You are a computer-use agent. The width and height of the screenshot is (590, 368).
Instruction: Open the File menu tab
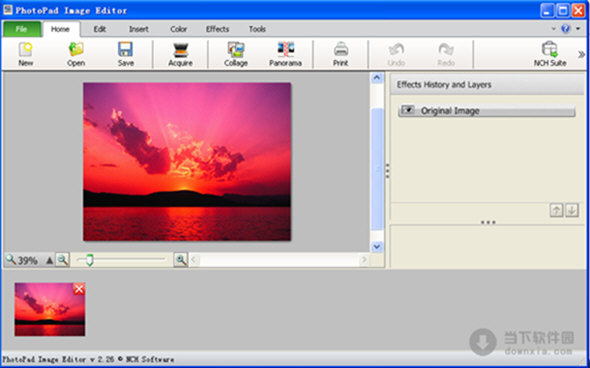[22, 29]
